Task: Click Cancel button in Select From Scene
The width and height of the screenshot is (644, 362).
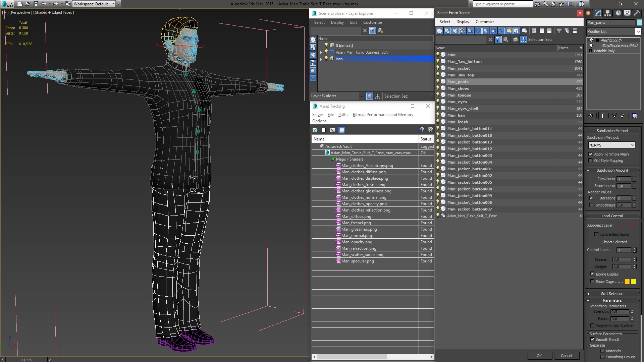Action: click(566, 356)
